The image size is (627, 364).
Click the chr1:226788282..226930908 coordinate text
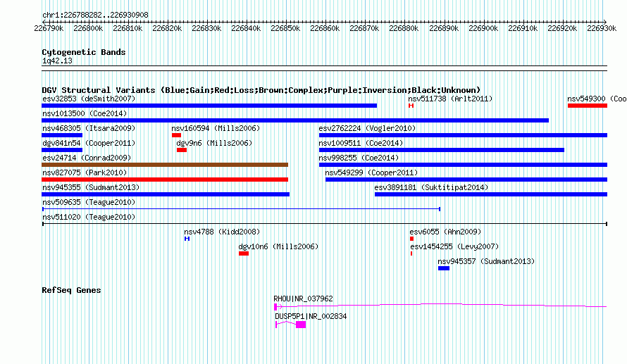coord(95,15)
